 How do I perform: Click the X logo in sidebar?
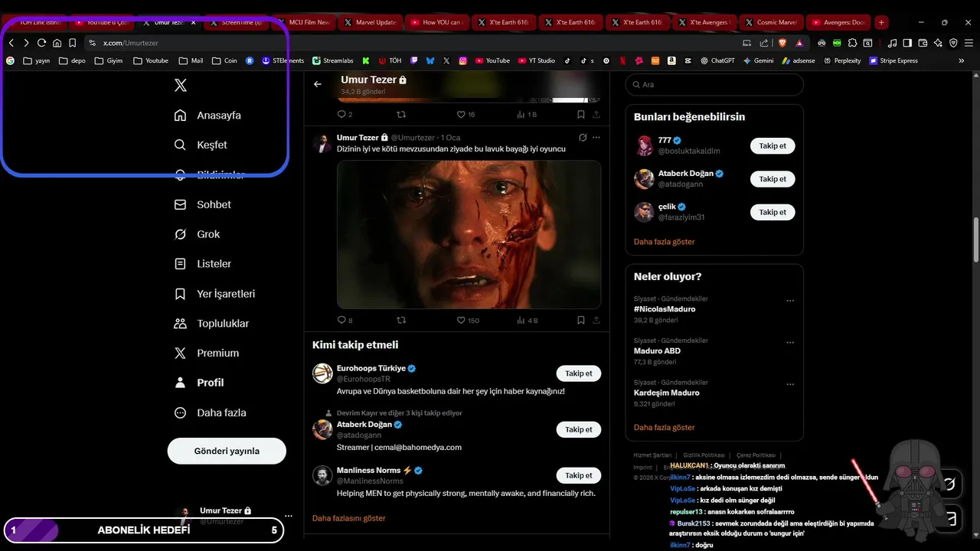pyautogui.click(x=181, y=85)
